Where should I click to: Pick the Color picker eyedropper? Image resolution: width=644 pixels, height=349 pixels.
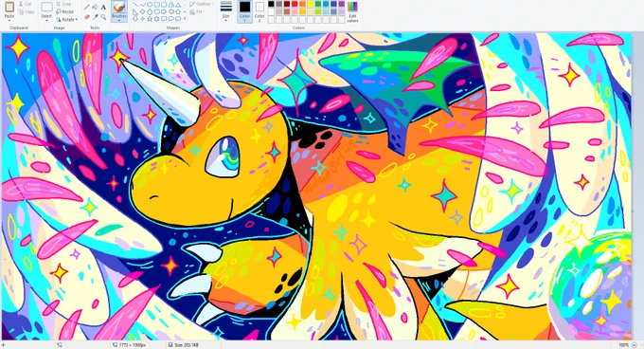pyautogui.click(x=96, y=17)
